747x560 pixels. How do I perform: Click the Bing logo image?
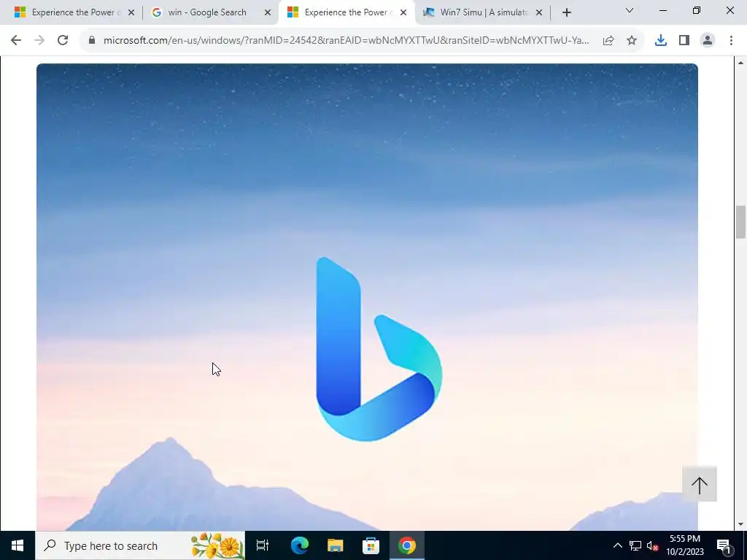pos(379,349)
